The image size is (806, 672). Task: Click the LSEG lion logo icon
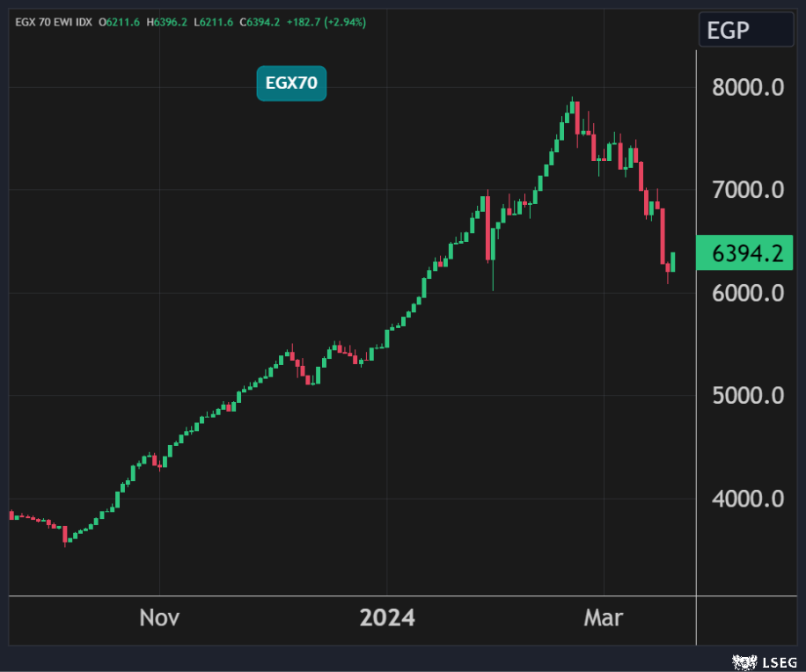(x=742, y=660)
